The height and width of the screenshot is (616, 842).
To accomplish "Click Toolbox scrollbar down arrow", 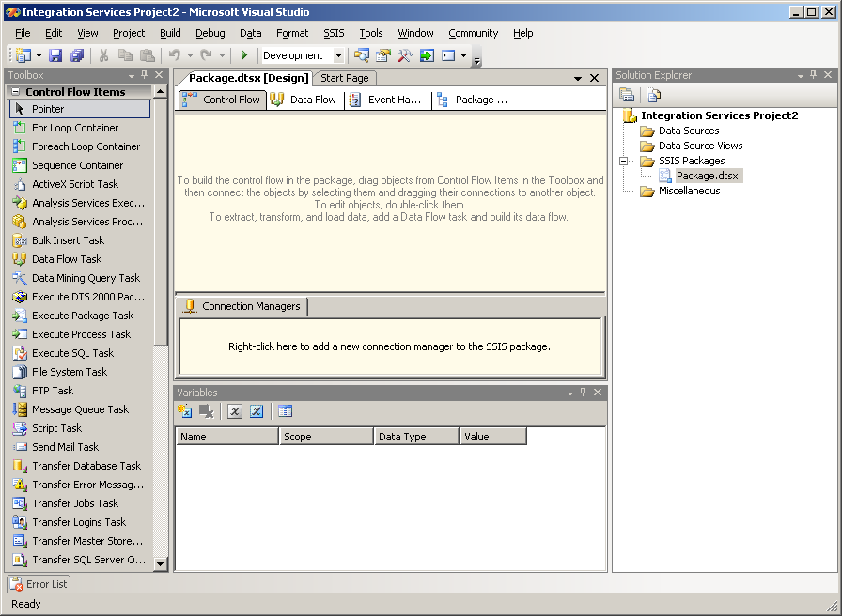I will pyautogui.click(x=160, y=563).
